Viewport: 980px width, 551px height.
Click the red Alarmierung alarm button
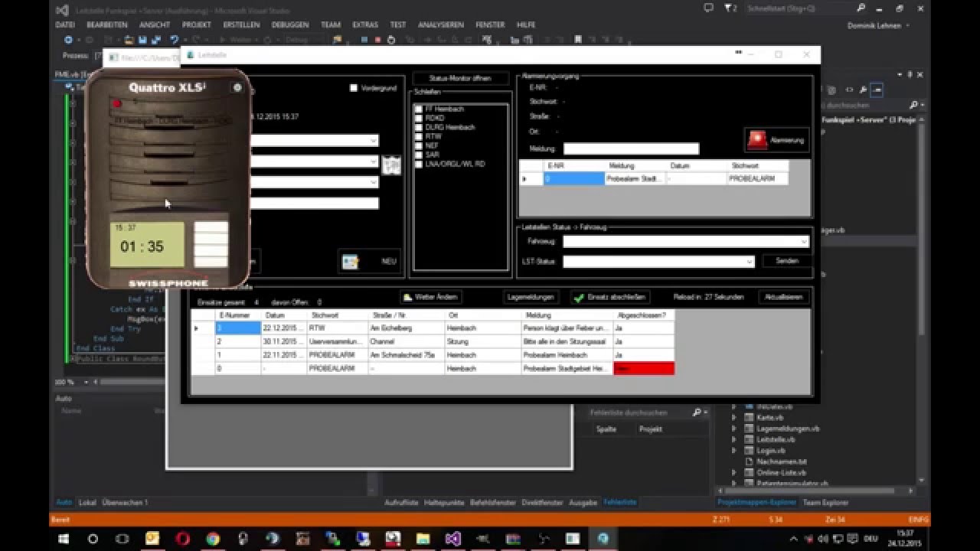coord(776,140)
